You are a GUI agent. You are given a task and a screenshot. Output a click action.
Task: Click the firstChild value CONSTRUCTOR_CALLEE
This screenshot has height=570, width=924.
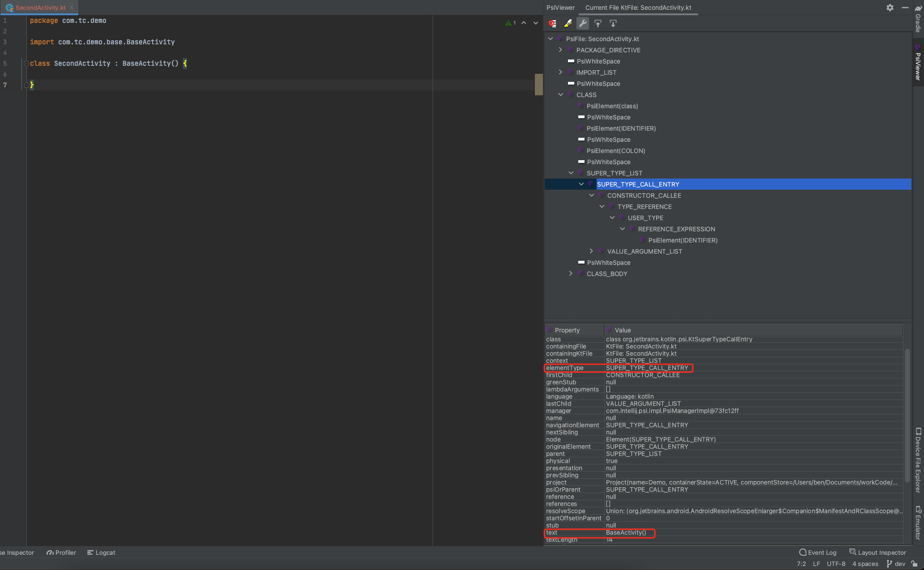(643, 375)
